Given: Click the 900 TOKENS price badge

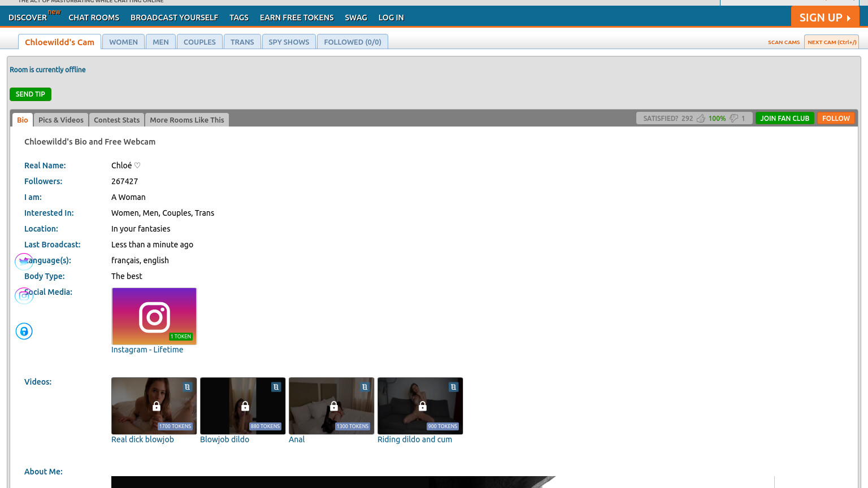Looking at the screenshot, I should pyautogui.click(x=443, y=426).
